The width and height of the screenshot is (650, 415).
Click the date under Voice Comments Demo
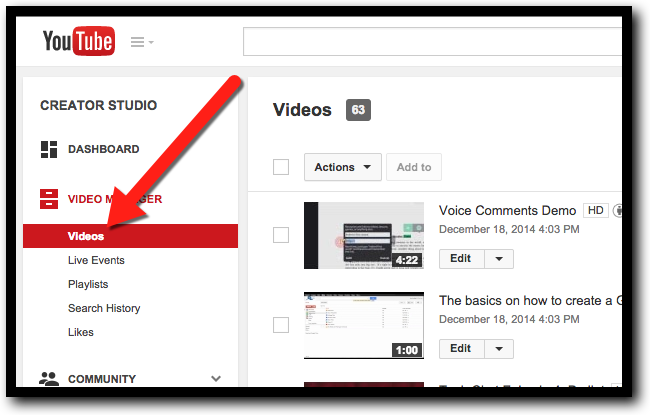click(509, 229)
